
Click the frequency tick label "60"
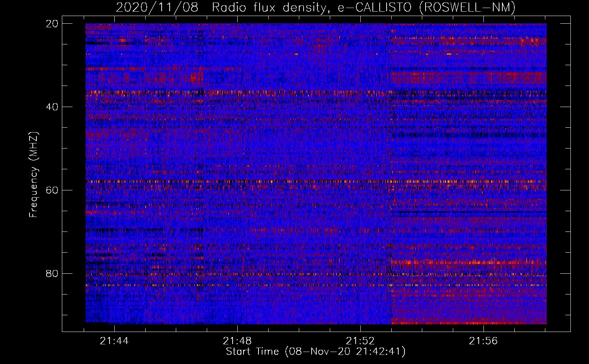click(52, 190)
